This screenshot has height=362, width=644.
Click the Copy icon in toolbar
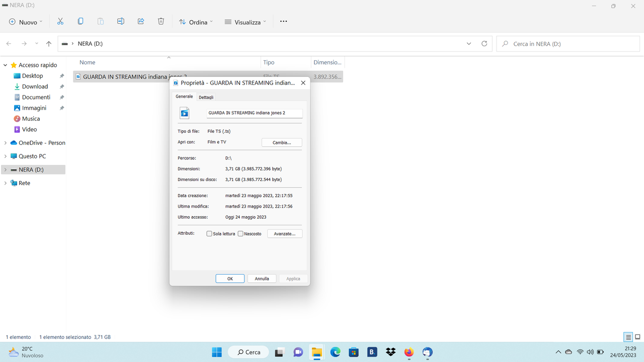pos(80,22)
